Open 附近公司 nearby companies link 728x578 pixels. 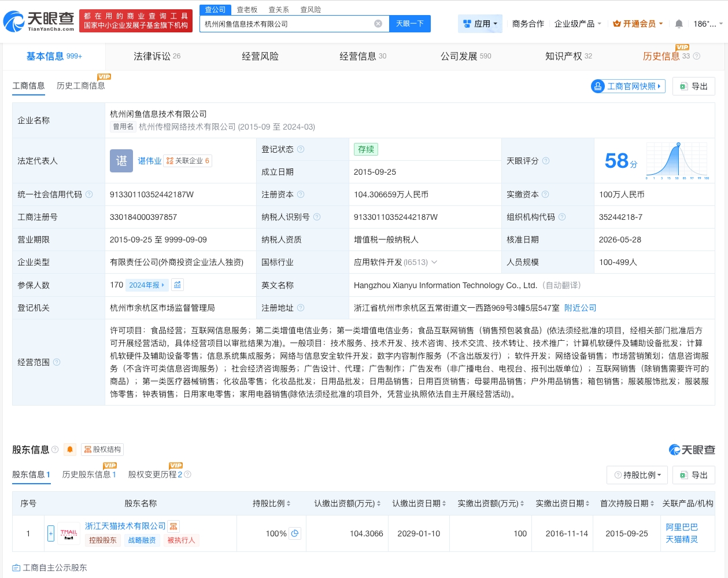point(580,308)
